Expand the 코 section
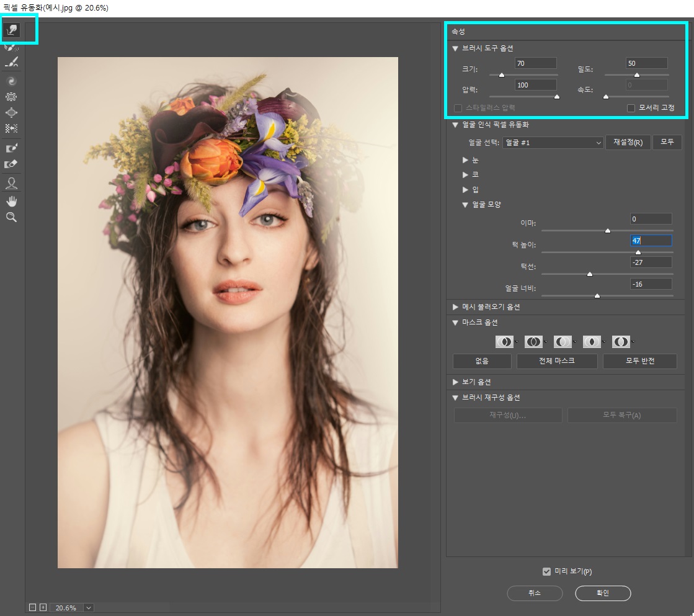Viewport: 694px width, 616px height. [x=465, y=175]
